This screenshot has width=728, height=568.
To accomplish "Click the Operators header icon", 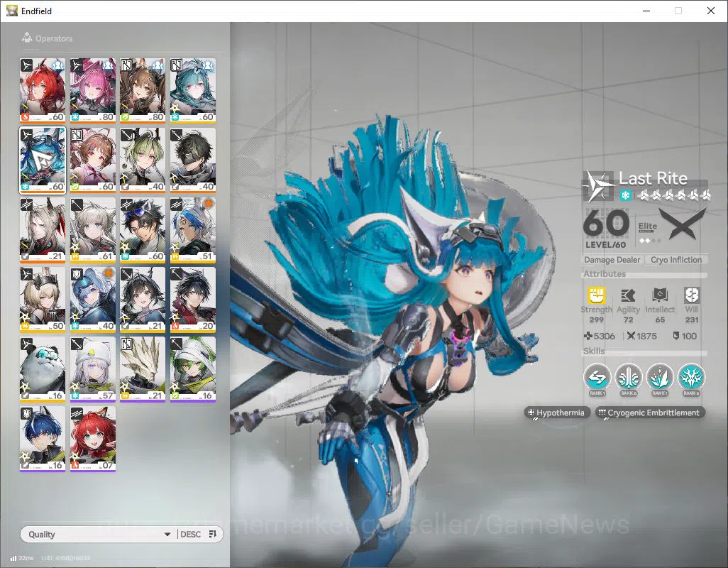I will [x=27, y=37].
